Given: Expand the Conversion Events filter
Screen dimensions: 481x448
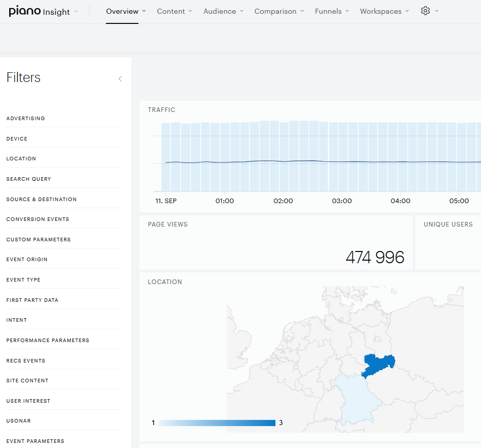Looking at the screenshot, I should click(x=64, y=219).
